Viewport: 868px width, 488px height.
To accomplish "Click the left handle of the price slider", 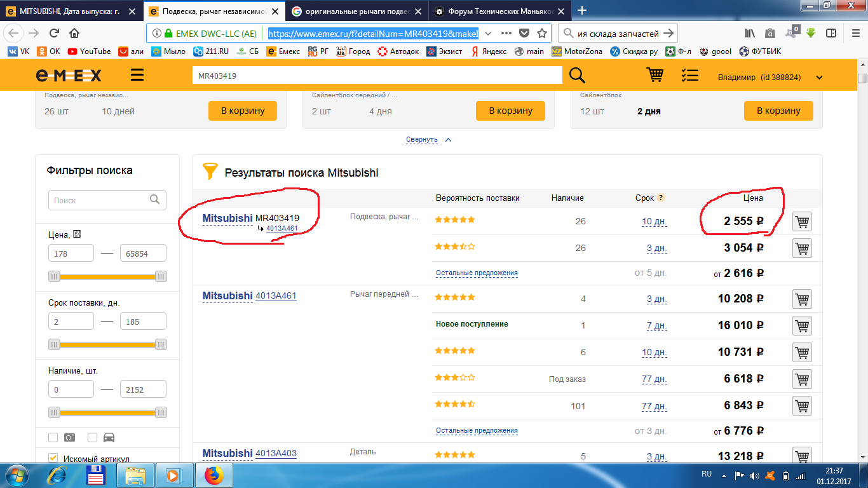I will 55,276.
